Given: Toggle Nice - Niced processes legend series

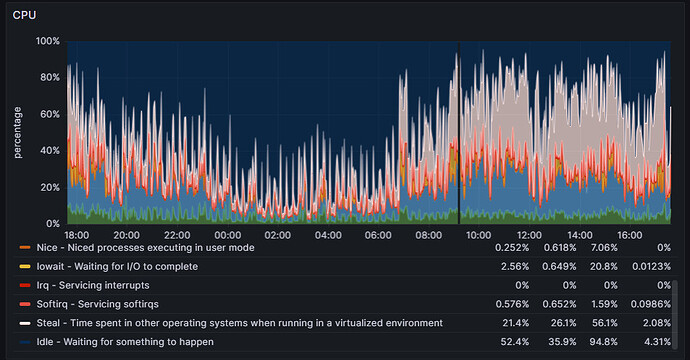Looking at the screenshot, I should coord(145,248).
